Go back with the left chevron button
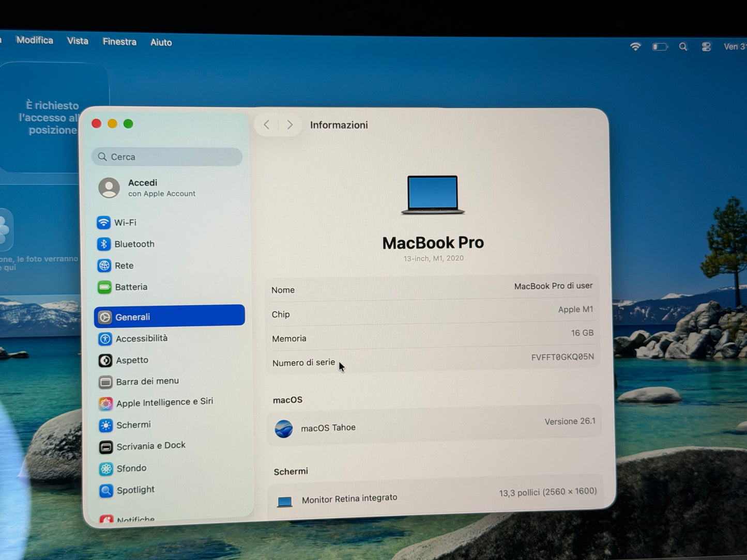Viewport: 747px width, 560px height. [267, 125]
